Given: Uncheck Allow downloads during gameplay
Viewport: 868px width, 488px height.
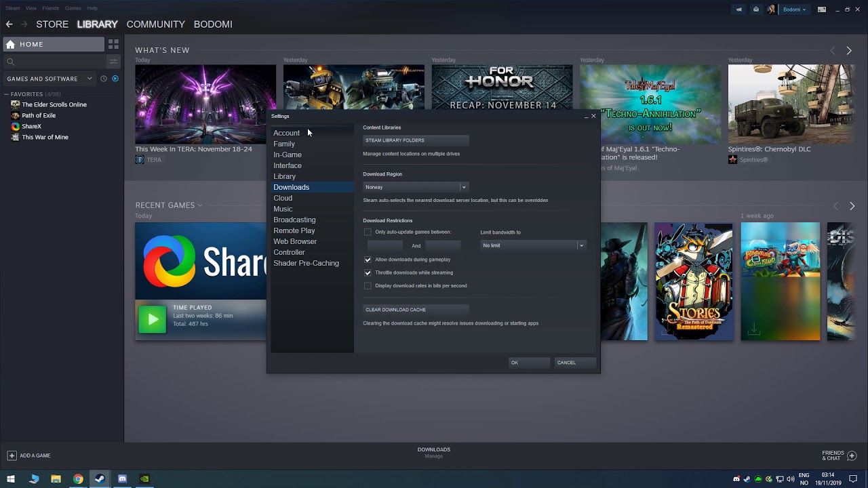Looking at the screenshot, I should click(x=368, y=260).
